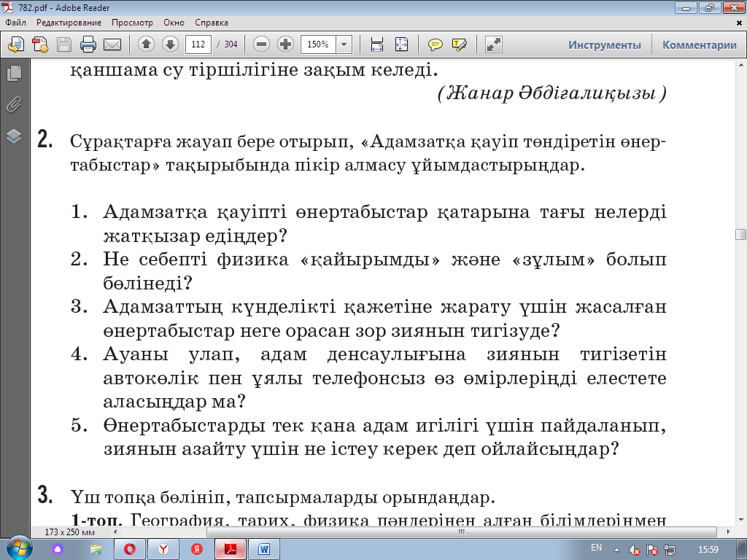Viewport: 747px width, 560px height.
Task: Click the Send by email envelope icon
Action: click(112, 44)
